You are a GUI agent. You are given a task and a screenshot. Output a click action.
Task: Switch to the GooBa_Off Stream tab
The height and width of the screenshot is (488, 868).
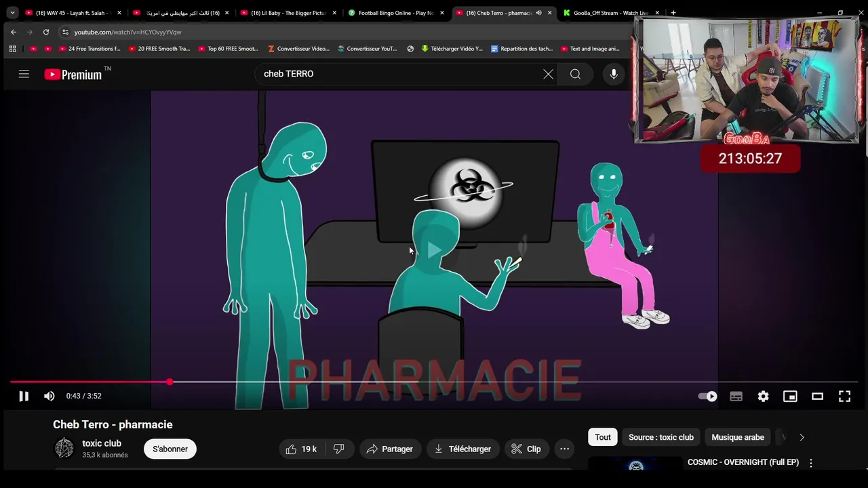[611, 13]
